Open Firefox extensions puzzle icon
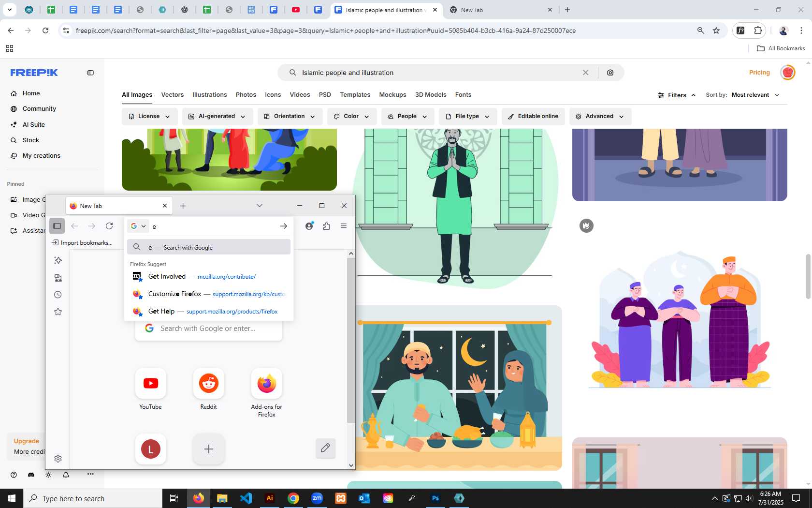 [x=326, y=226]
